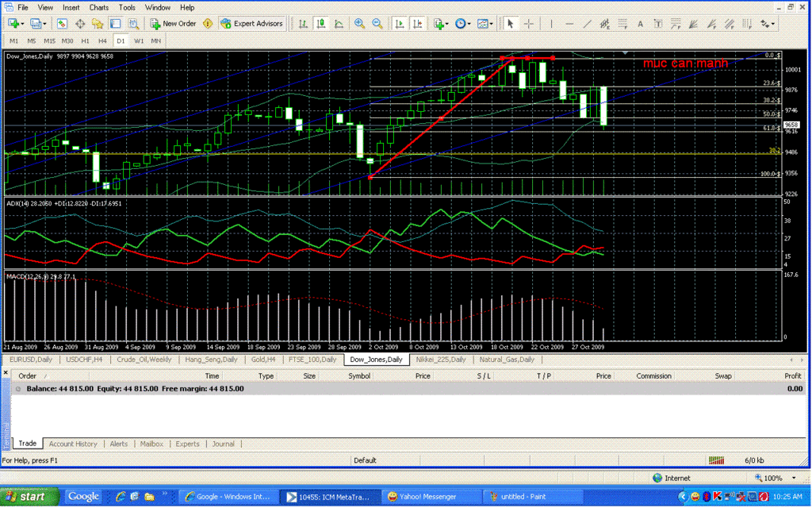This screenshot has width=812, height=508.
Task: Click the New Order button
Action: 173,24
